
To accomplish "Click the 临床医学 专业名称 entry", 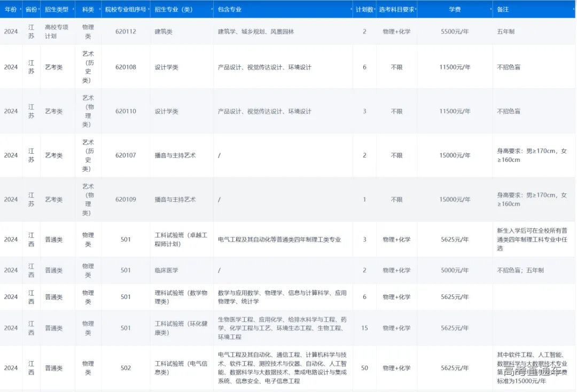I will [167, 271].
